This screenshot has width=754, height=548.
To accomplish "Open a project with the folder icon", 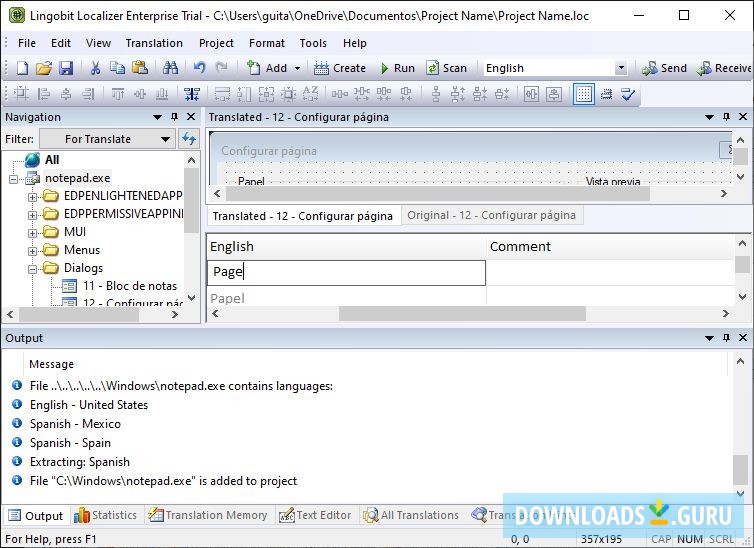I will pos(44,68).
